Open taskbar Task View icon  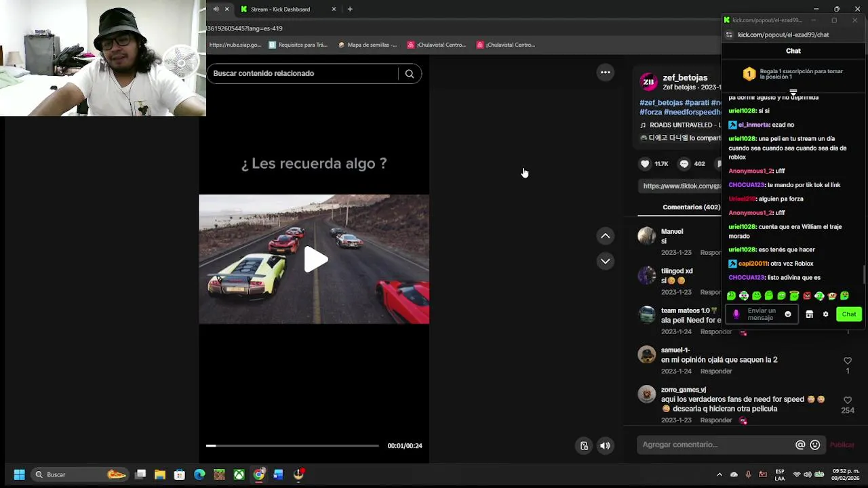(x=140, y=474)
